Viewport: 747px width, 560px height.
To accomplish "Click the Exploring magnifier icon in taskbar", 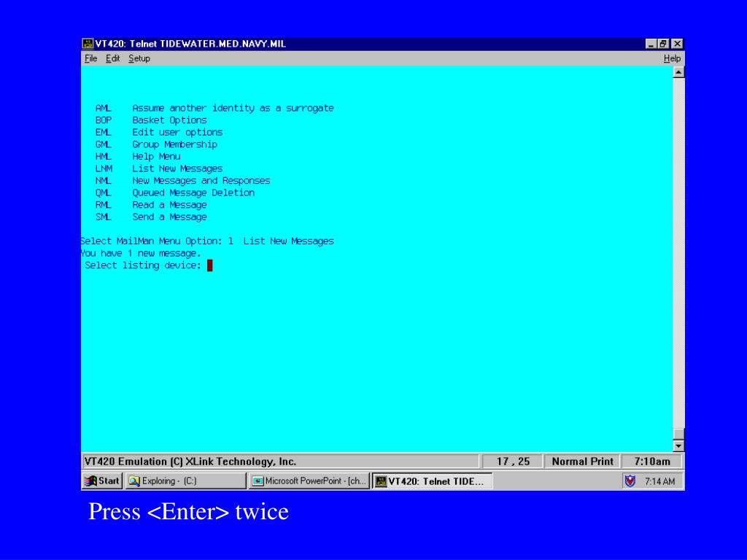I will click(x=134, y=481).
